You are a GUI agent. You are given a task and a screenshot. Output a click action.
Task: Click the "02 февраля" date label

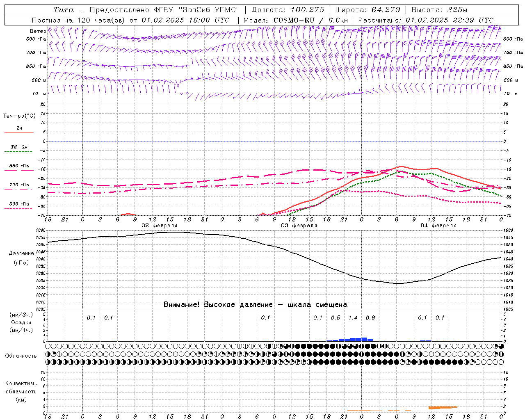pyautogui.click(x=160, y=226)
